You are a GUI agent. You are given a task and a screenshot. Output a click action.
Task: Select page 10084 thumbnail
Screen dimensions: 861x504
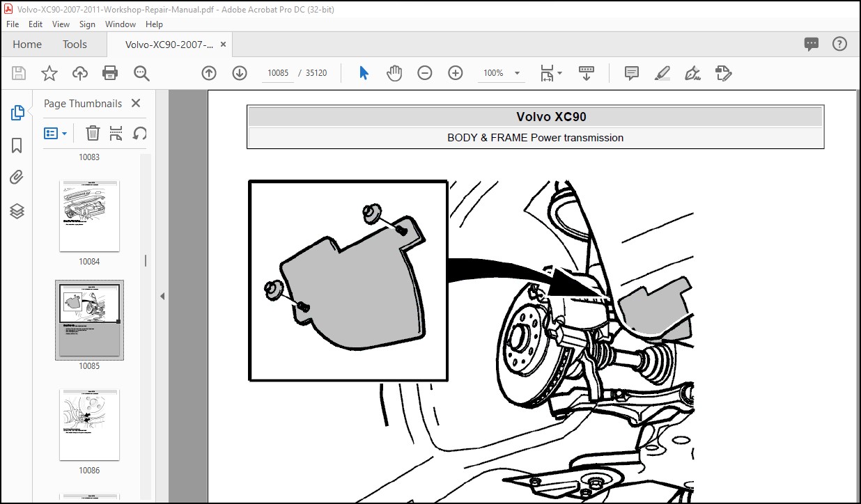(x=89, y=216)
